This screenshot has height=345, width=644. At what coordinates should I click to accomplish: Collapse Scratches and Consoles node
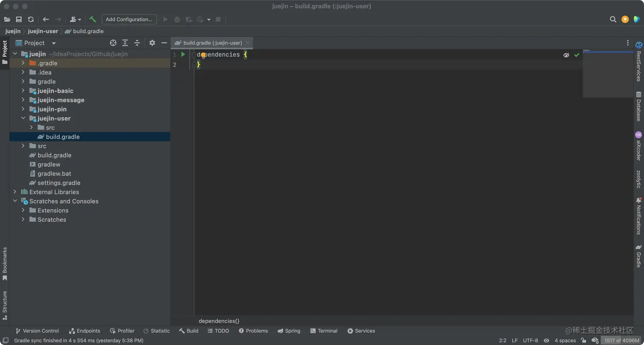(15, 201)
